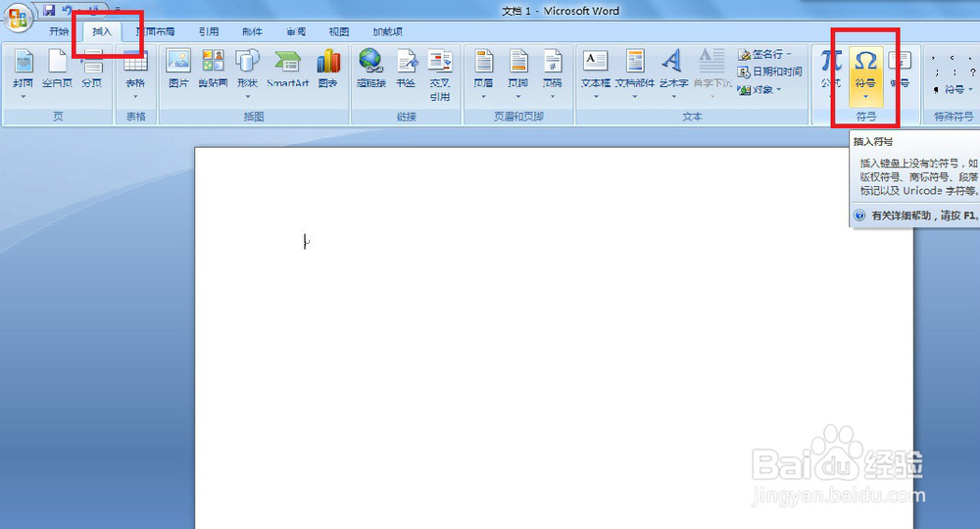Insert the full stop special symbol

pos(952,58)
